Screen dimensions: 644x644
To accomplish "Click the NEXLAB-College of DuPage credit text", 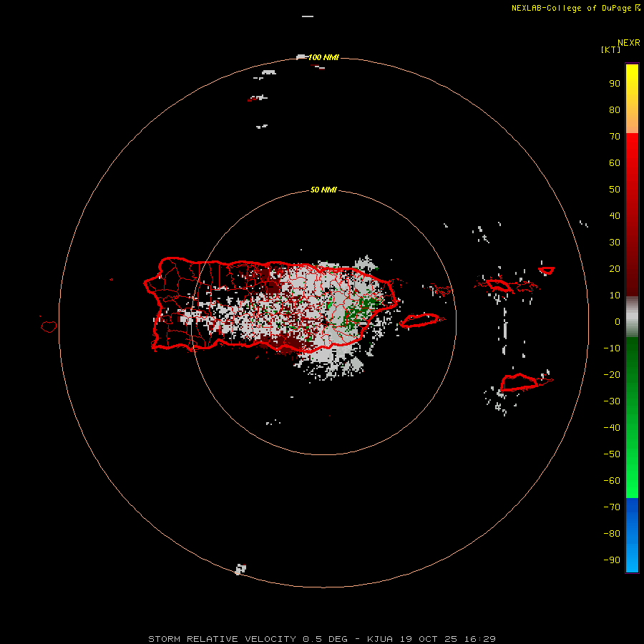I will [575, 8].
